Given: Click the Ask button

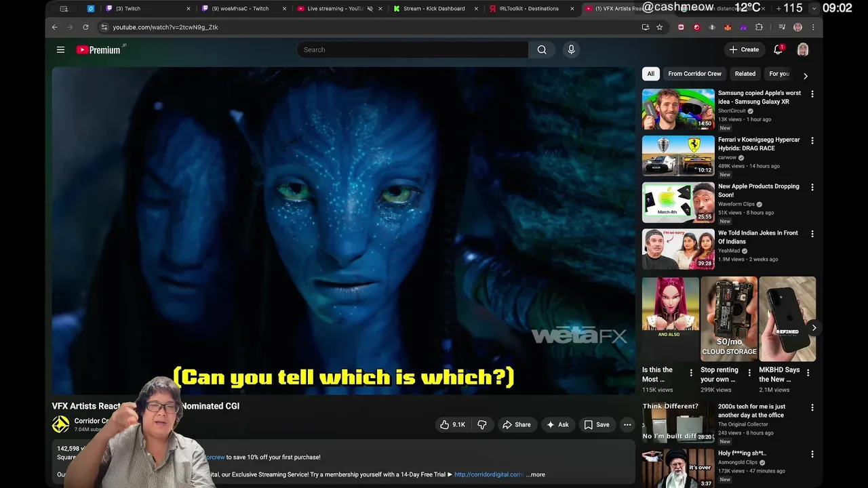Looking at the screenshot, I should point(557,424).
